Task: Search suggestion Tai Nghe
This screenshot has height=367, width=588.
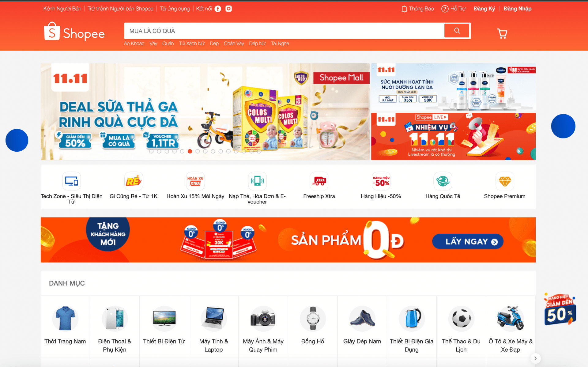Action: pos(280,44)
